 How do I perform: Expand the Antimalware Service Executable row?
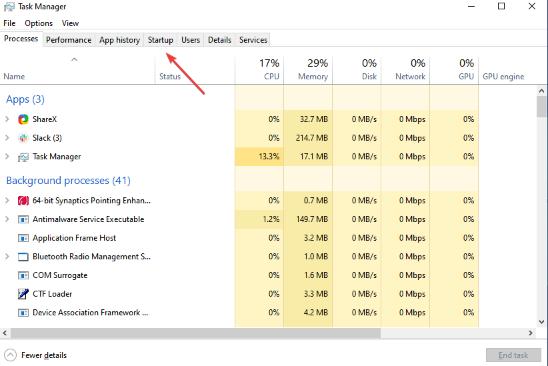point(7,219)
